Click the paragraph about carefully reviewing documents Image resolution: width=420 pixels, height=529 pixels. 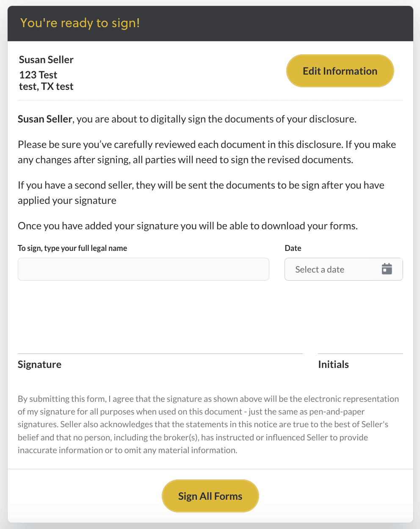coord(207,152)
